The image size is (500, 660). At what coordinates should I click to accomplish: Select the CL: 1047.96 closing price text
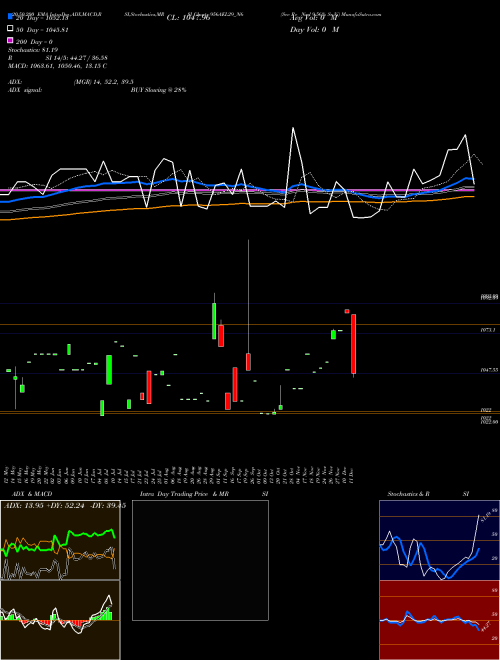click(188, 18)
